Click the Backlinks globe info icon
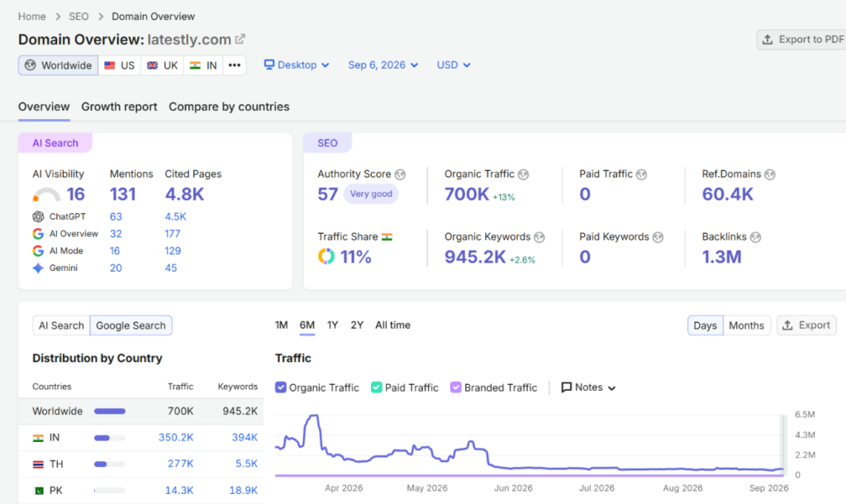The height and width of the screenshot is (504, 846). click(755, 237)
